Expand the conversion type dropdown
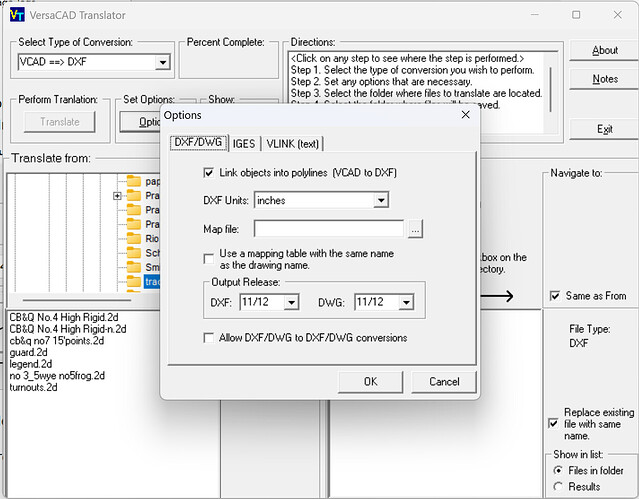639x499 pixels. pos(162,63)
